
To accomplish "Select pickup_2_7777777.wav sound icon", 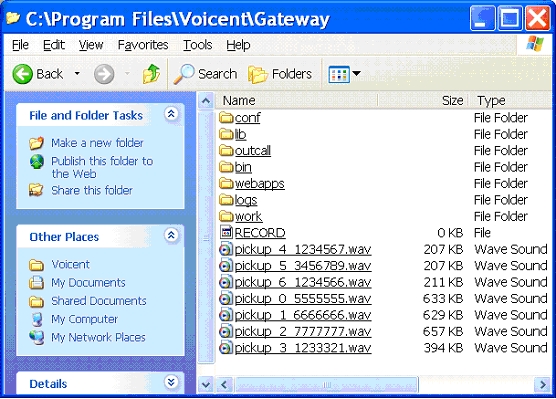I will tap(226, 331).
